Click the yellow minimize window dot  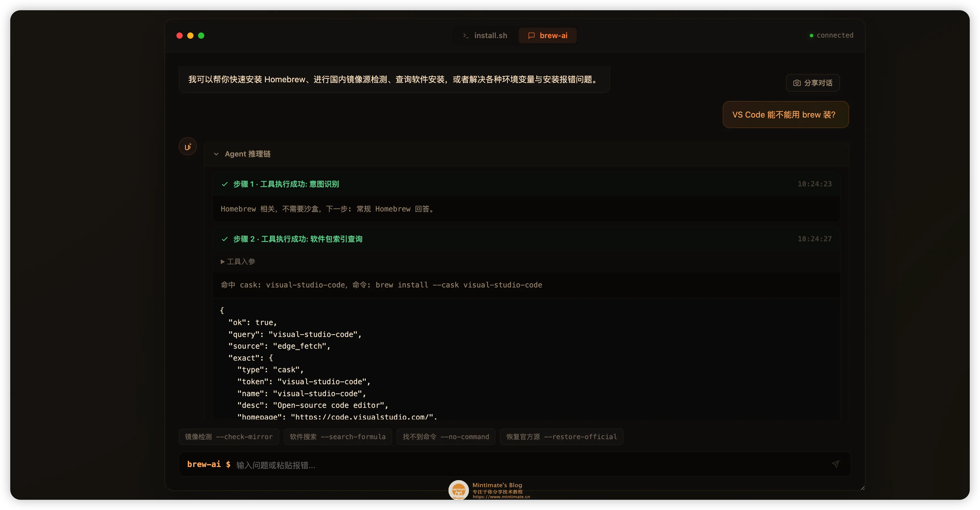190,35
